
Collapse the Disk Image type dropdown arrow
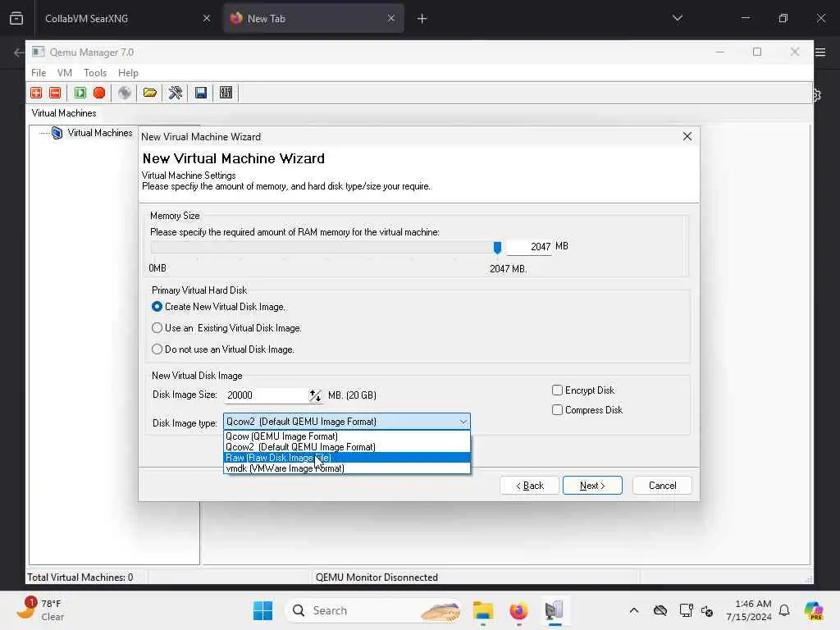[x=463, y=422]
